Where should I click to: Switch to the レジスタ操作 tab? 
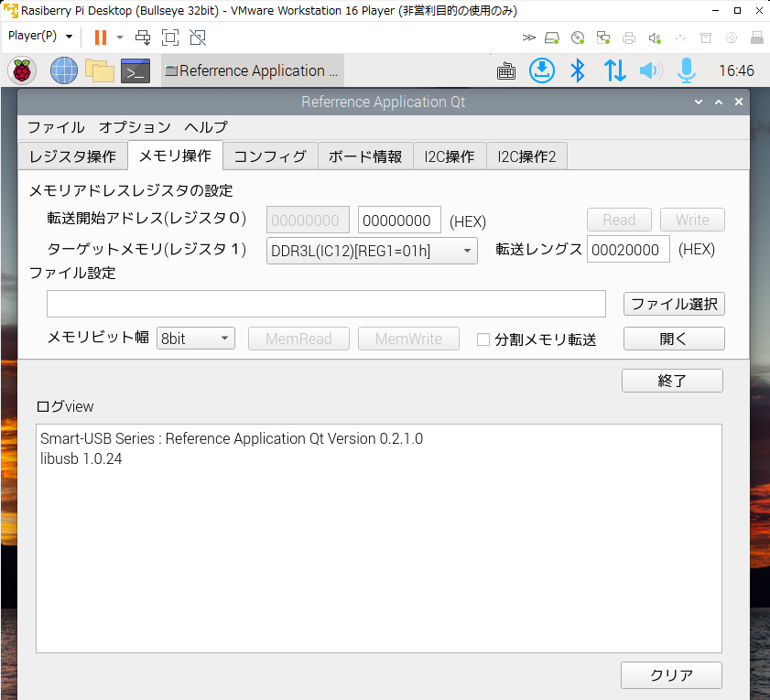tap(72, 156)
